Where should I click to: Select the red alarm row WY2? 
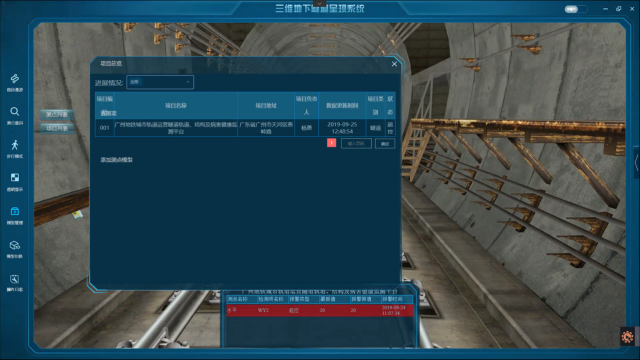click(320, 311)
